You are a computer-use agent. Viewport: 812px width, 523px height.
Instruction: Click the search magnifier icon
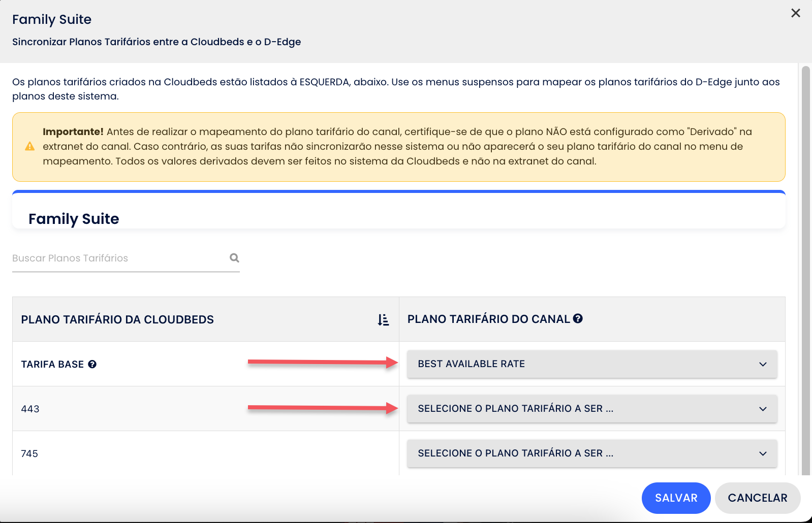pyautogui.click(x=234, y=258)
